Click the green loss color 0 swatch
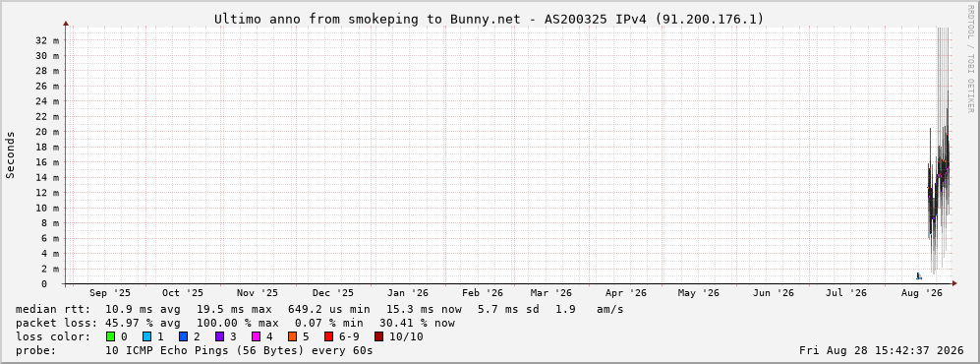The image size is (980, 364). [111, 336]
